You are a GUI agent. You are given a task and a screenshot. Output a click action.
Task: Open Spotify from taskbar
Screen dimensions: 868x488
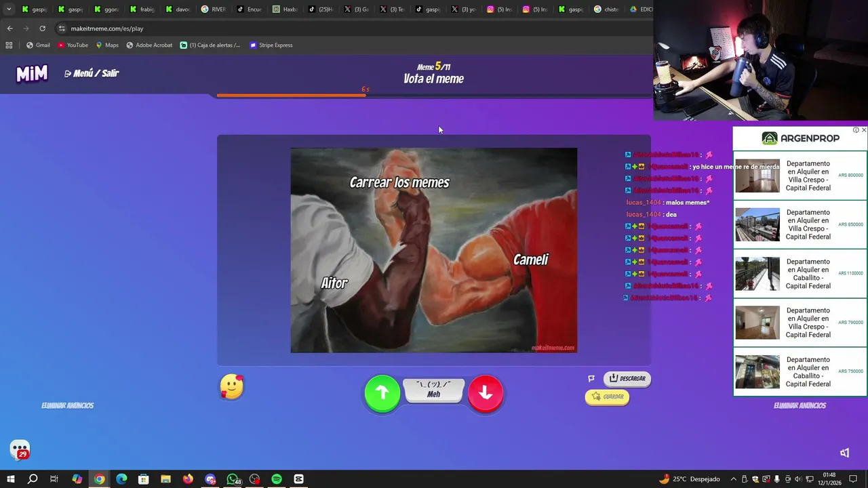[277, 479]
